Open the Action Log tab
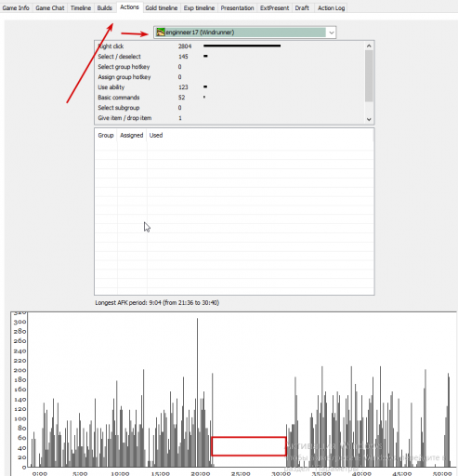 click(331, 8)
